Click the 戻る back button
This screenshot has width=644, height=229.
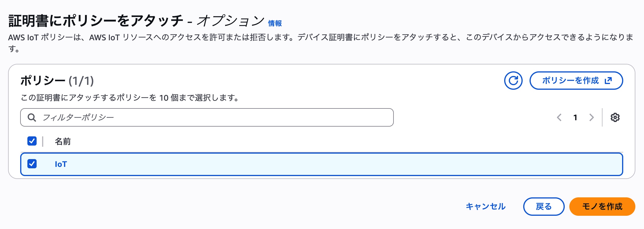[x=543, y=207]
